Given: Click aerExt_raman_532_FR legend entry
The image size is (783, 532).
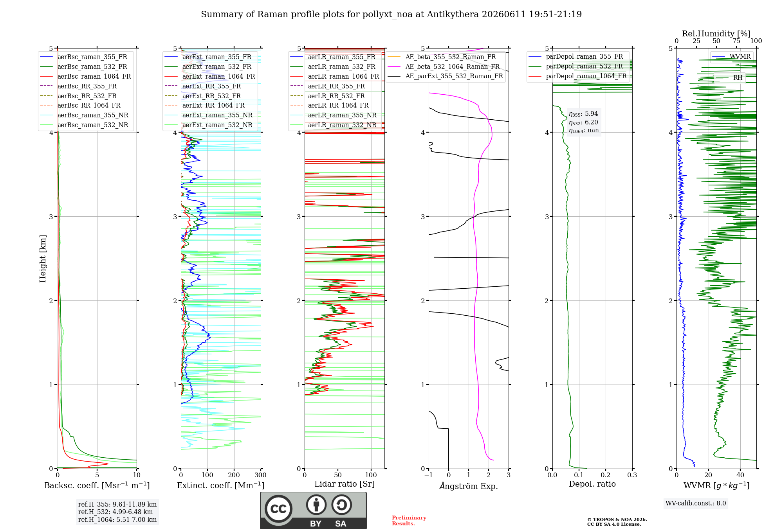Looking at the screenshot, I should coord(208,67).
